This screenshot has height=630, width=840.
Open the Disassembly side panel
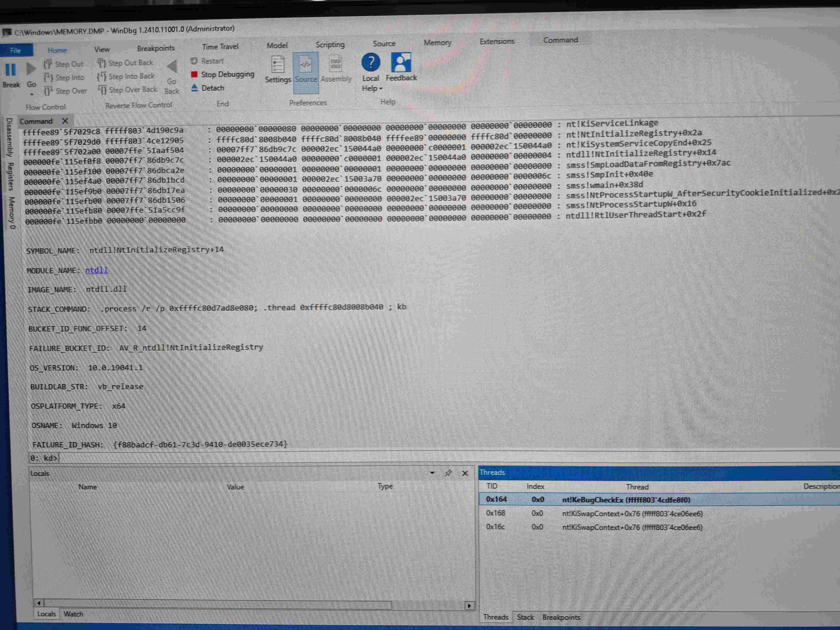pyautogui.click(x=9, y=138)
